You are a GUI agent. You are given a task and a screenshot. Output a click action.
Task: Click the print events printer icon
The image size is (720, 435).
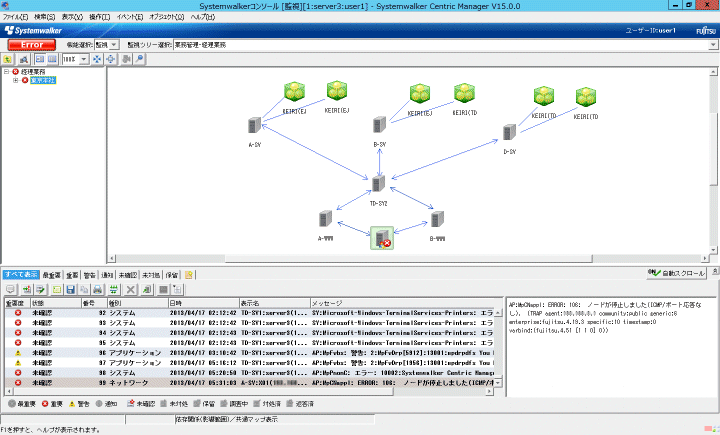coord(97,289)
